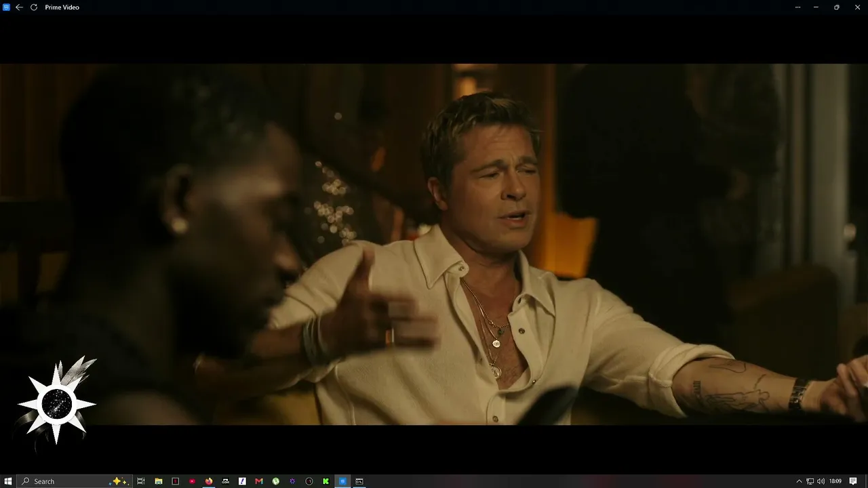The height and width of the screenshot is (488, 868).
Task: Click the 18:09 system clock
Action: click(835, 481)
